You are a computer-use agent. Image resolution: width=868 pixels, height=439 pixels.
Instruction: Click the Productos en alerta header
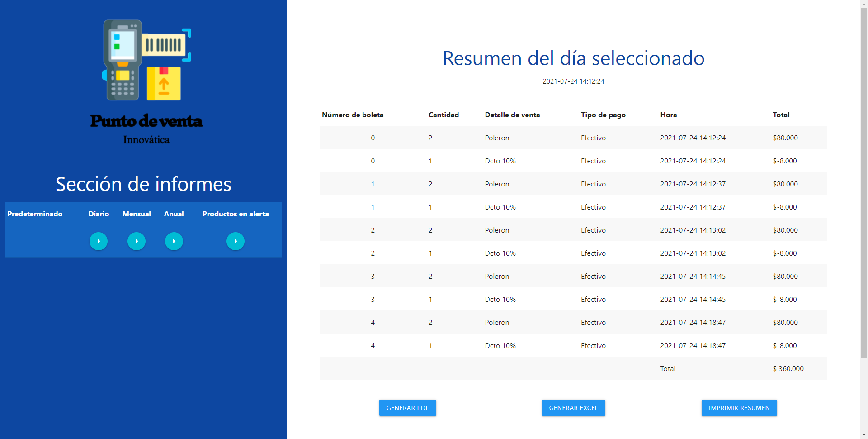click(x=236, y=214)
